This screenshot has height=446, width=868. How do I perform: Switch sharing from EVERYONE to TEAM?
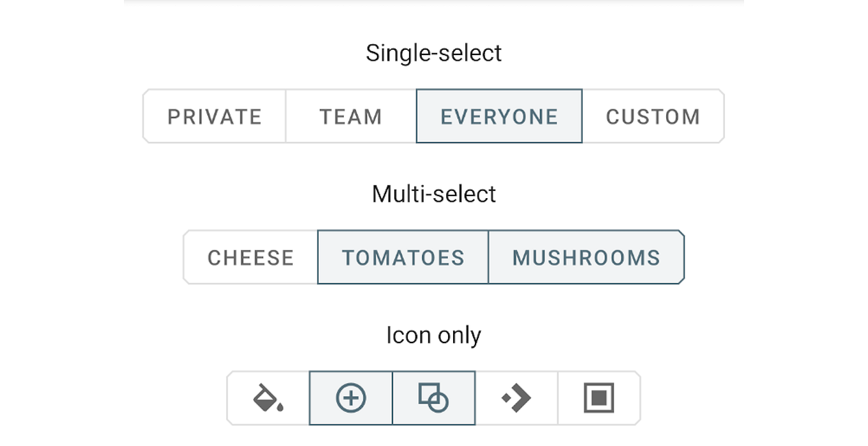pos(351,116)
